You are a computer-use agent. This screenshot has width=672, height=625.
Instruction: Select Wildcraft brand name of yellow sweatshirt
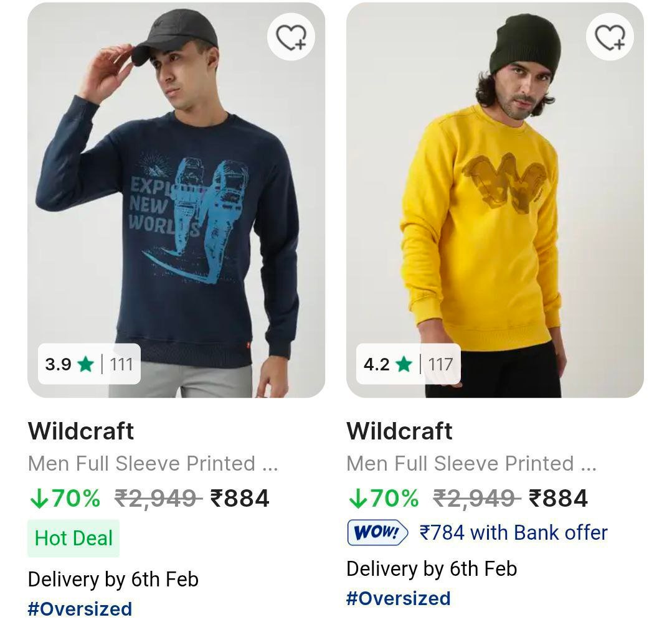[399, 431]
